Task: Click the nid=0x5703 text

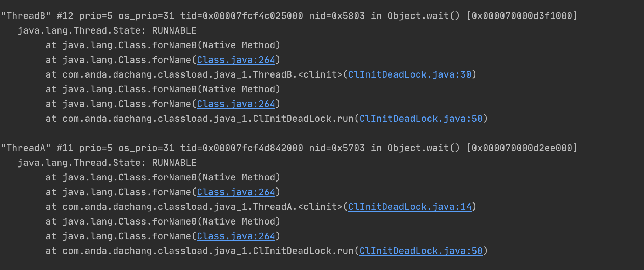Action: pos(337,148)
